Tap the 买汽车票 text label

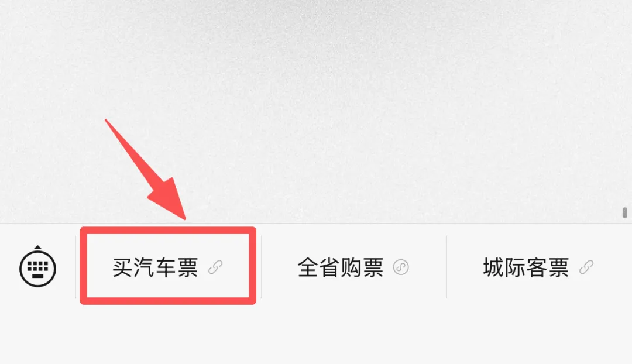click(155, 267)
